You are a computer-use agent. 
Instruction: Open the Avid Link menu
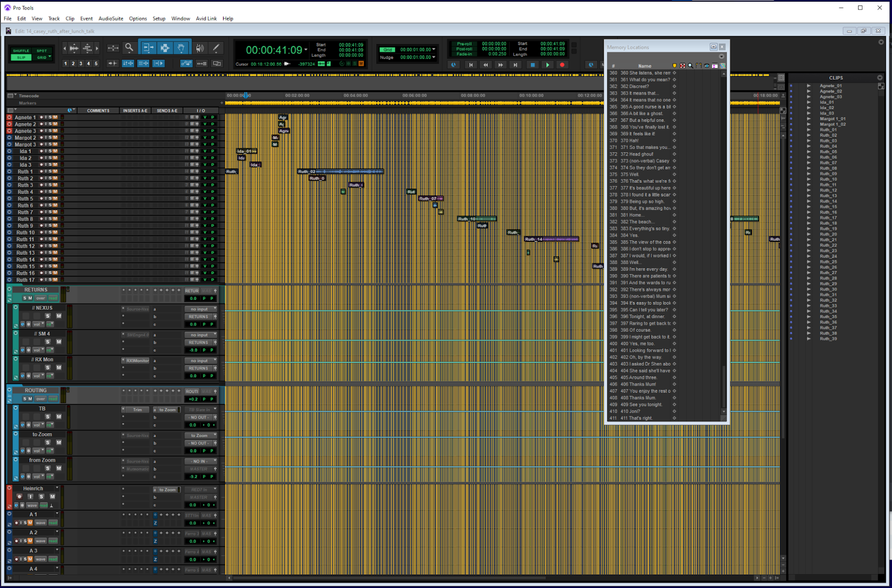point(206,18)
